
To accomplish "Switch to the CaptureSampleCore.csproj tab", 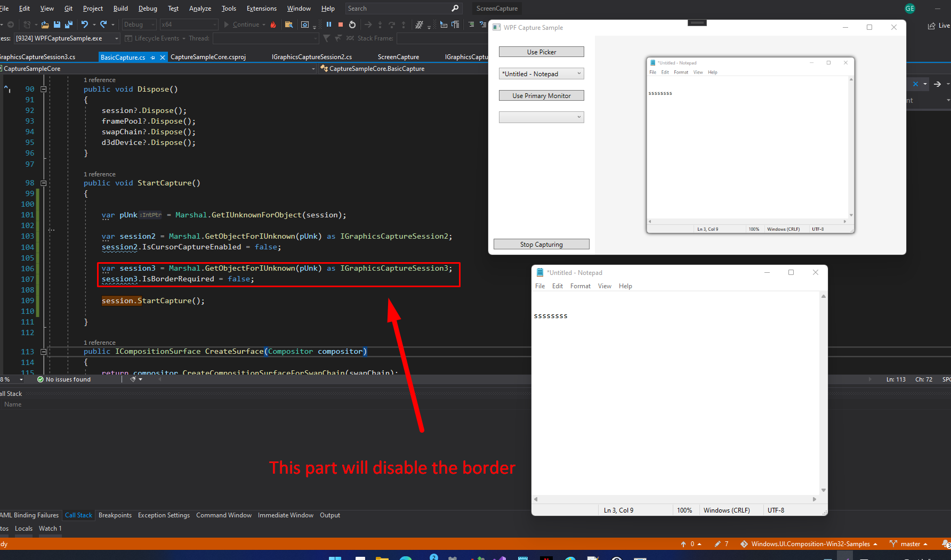I will (x=208, y=57).
